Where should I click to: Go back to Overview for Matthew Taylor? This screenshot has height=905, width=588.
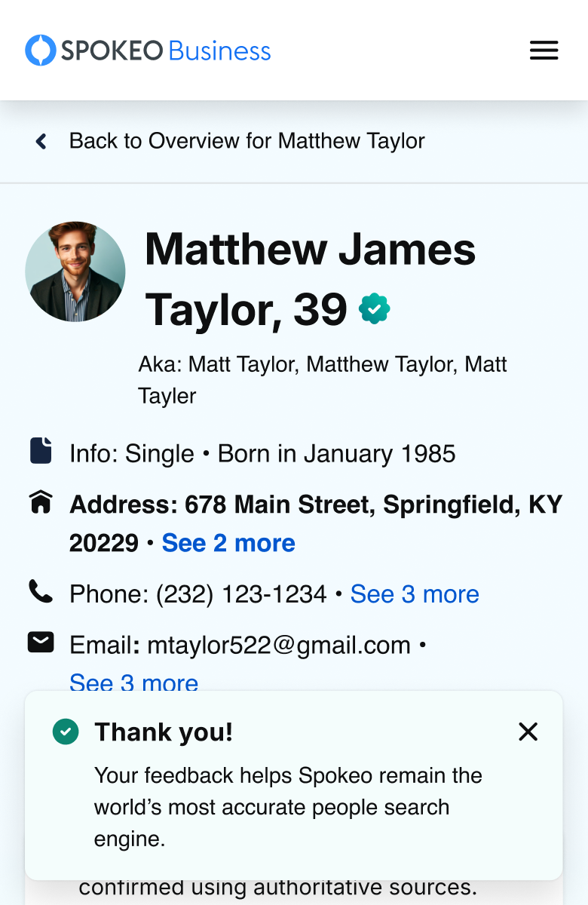click(247, 141)
